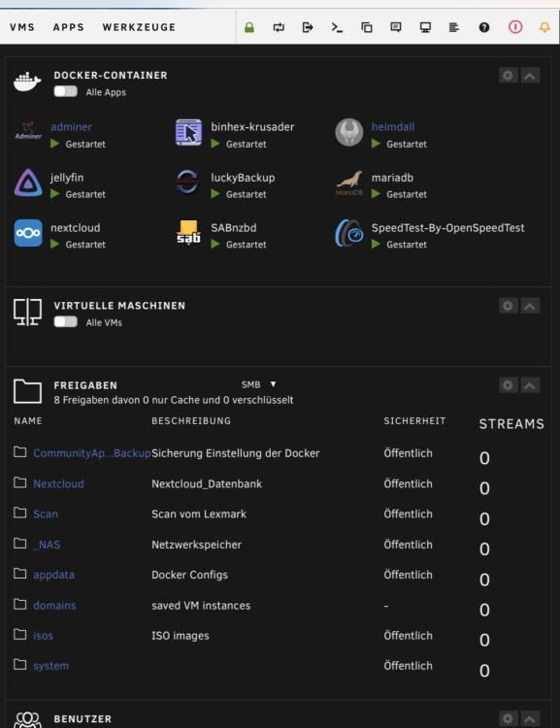Collapse the Docker-Container section
The image size is (560, 728).
click(x=530, y=75)
